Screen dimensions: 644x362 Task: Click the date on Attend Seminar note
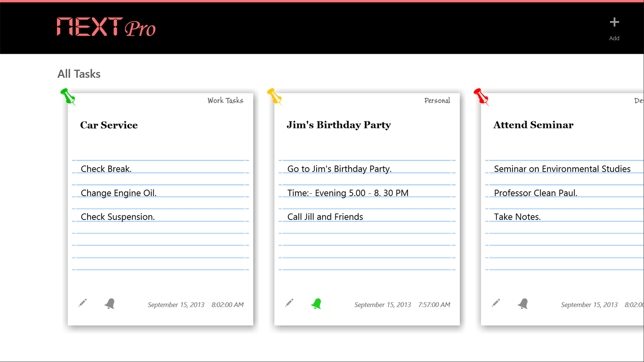click(x=589, y=305)
